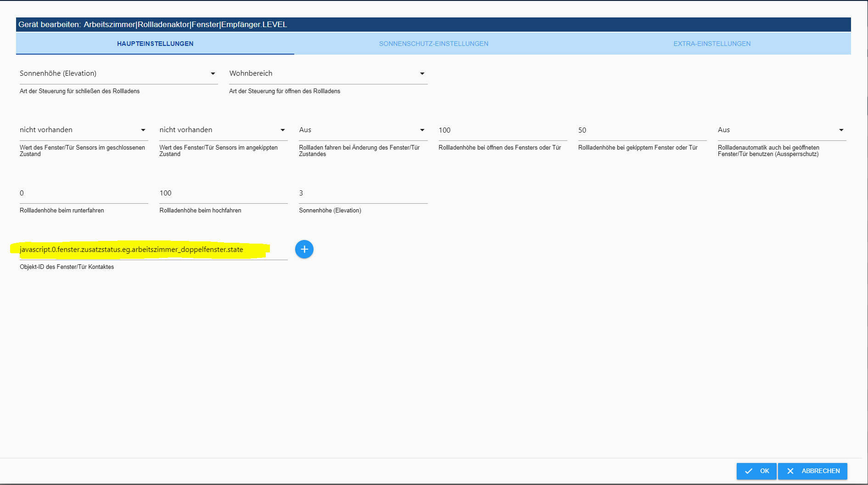Viewport: 868px width, 485px height.
Task: Click label 'Rollladenautomatik auch bei geöffneten Fenster/Tür benutzen'
Action: click(x=768, y=151)
